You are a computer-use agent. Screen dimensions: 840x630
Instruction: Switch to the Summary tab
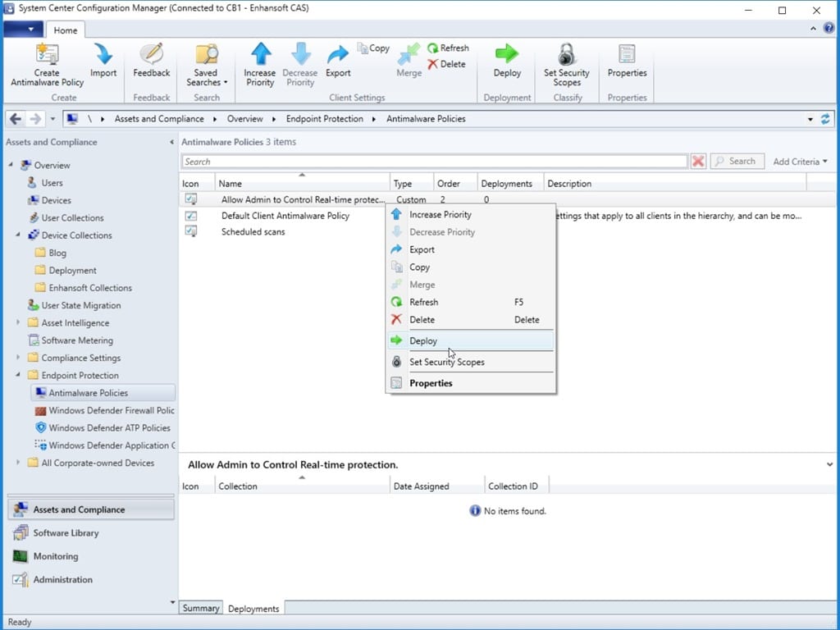[201, 608]
